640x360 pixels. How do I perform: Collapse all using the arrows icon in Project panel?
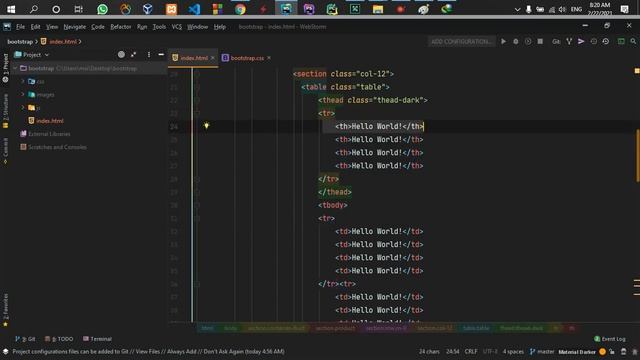tap(133, 54)
